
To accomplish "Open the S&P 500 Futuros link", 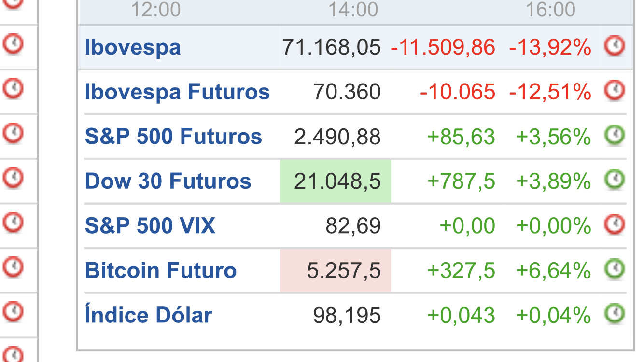I will click(x=173, y=137).
